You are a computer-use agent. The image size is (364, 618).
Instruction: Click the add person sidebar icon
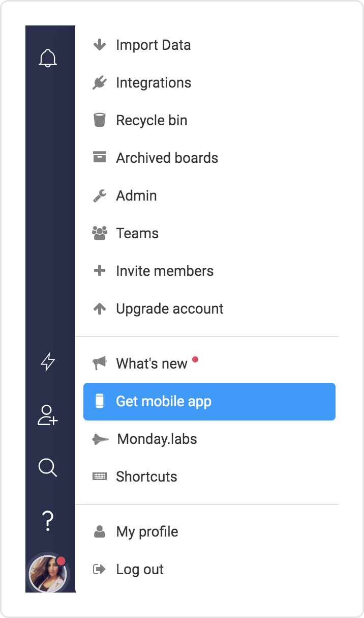(x=48, y=415)
